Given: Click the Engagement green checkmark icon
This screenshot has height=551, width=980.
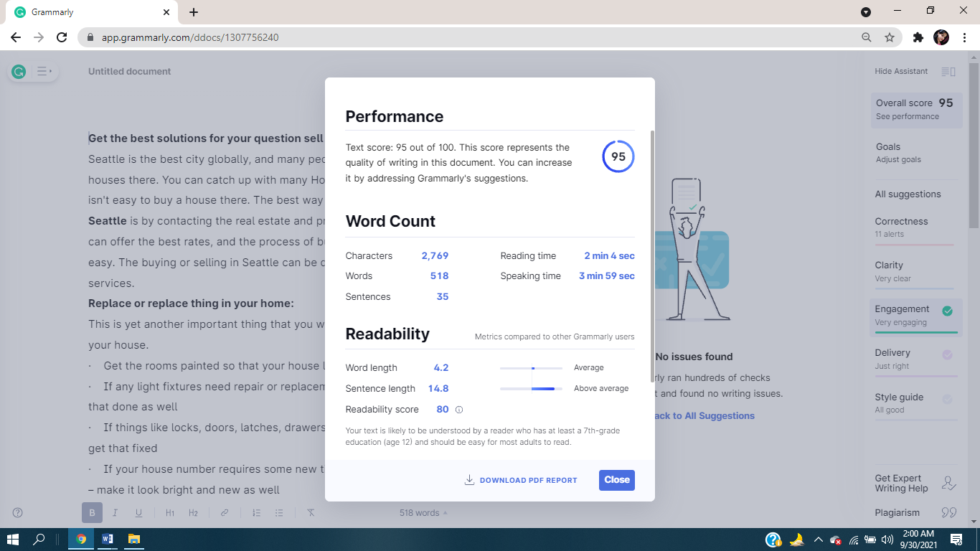Looking at the screenshot, I should pyautogui.click(x=947, y=311).
